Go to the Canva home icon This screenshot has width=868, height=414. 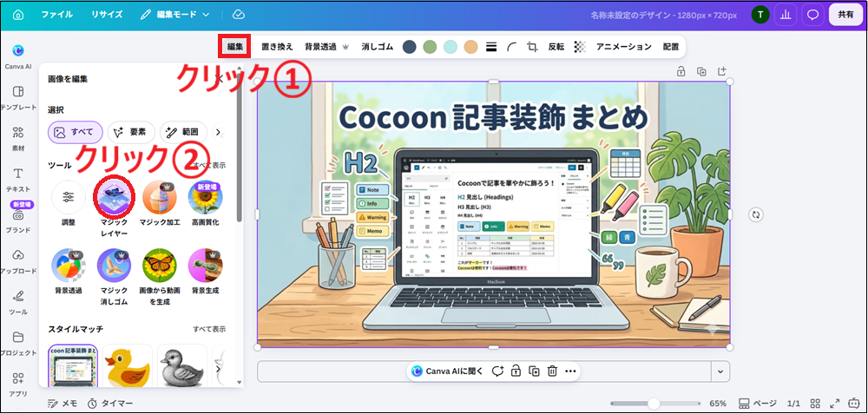click(17, 15)
